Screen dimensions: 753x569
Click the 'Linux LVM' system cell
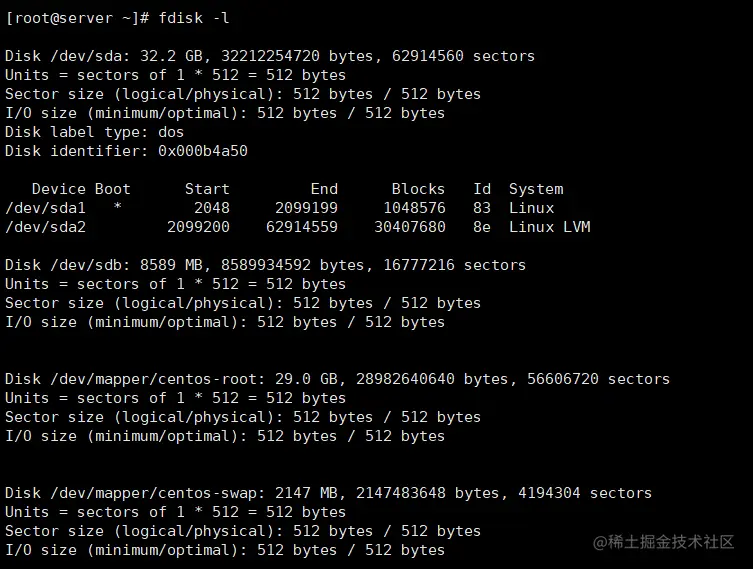point(549,227)
